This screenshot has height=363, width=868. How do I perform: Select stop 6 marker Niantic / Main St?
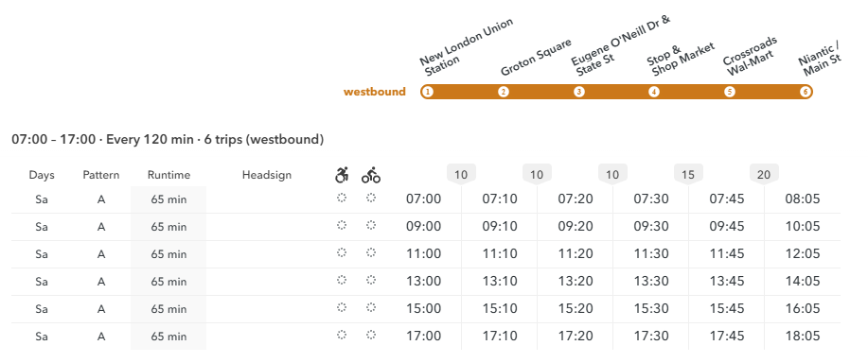click(x=806, y=92)
